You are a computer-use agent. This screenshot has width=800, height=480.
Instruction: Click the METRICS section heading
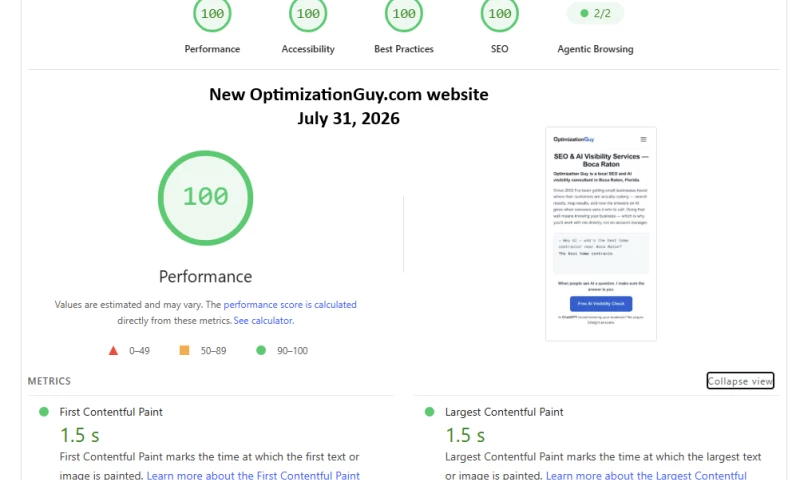click(49, 381)
